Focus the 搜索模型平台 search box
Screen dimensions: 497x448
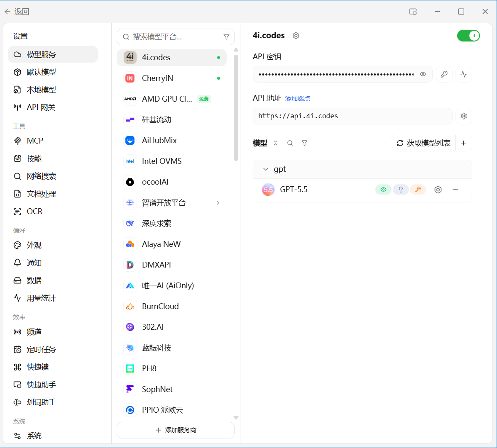(175, 37)
